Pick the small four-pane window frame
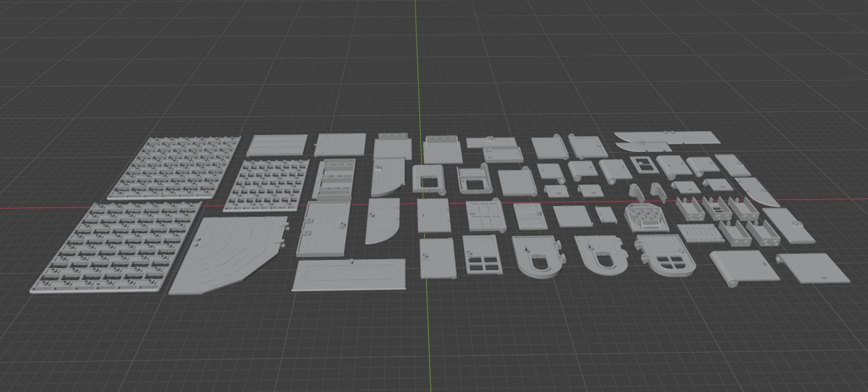Viewport: 868px width, 392px height. [645, 167]
